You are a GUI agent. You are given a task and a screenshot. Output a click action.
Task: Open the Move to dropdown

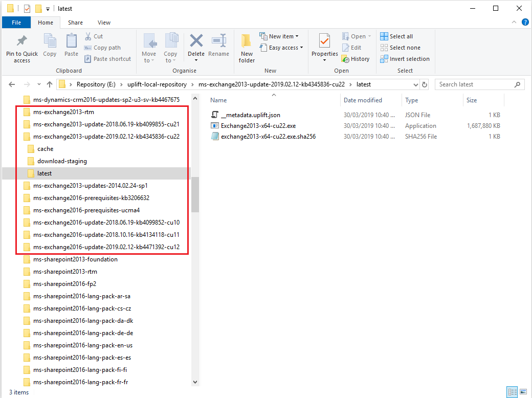tap(149, 48)
